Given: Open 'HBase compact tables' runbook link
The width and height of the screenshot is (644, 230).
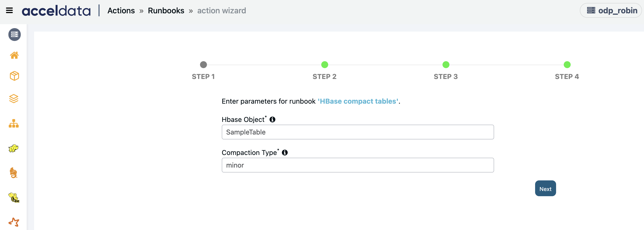Looking at the screenshot, I should coord(358,101).
